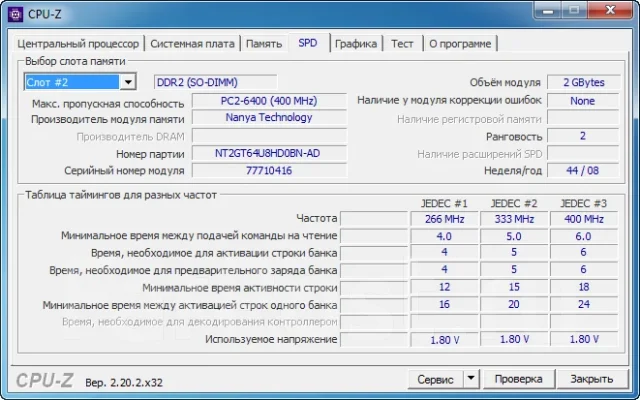Click the Частота row label
The image size is (640, 400).
click(x=317, y=218)
